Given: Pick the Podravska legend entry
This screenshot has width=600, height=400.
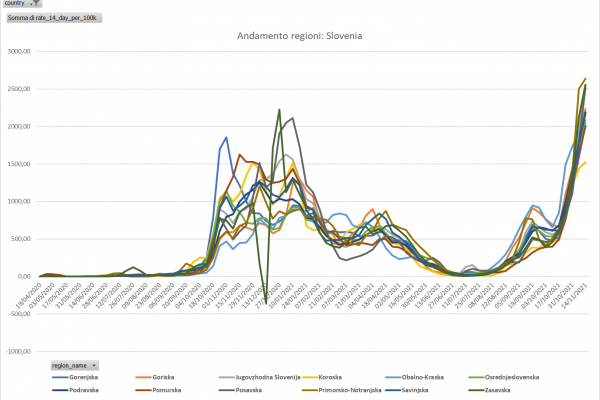Looking at the screenshot, I should point(76,390).
